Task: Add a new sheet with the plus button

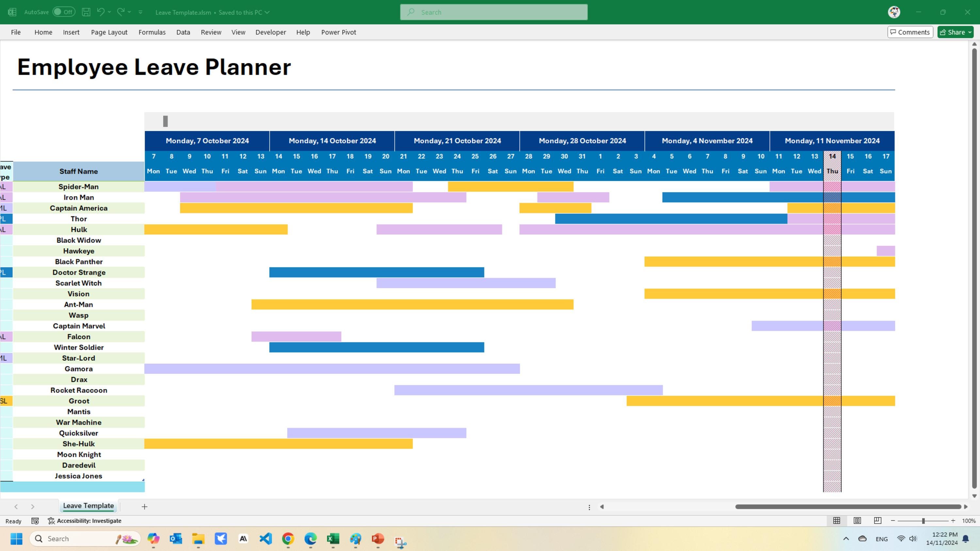Action: (145, 507)
